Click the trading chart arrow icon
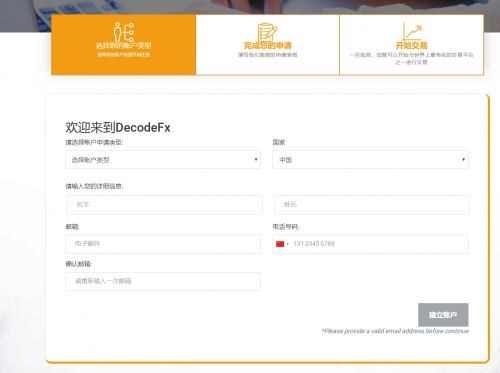 412,32
